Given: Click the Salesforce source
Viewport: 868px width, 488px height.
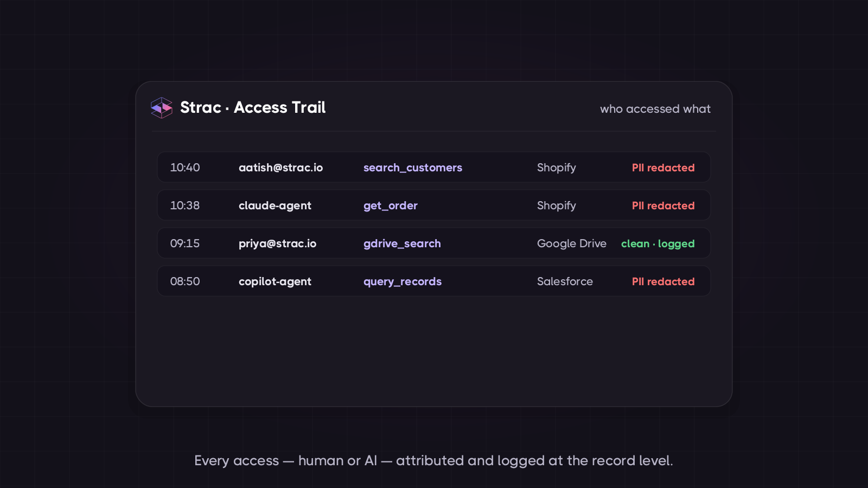Looking at the screenshot, I should click(x=565, y=281).
